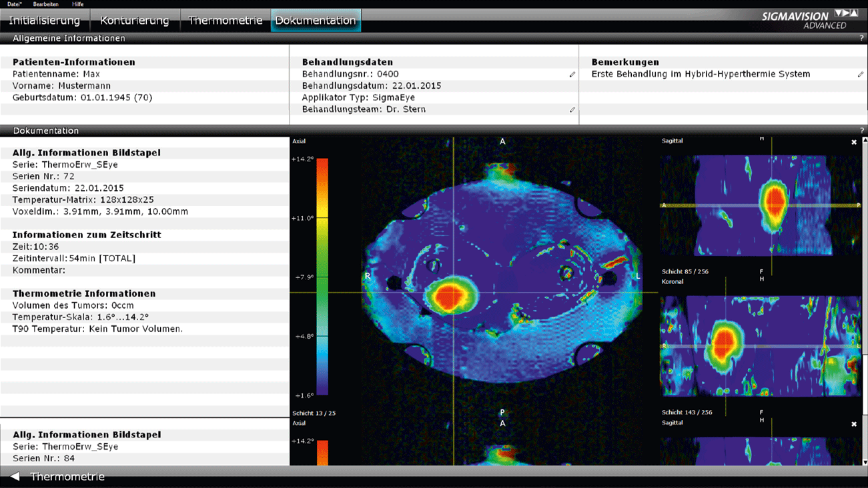Select the Koronal thermometry view
This screenshot has width=868, height=488.
pyautogui.click(x=759, y=345)
